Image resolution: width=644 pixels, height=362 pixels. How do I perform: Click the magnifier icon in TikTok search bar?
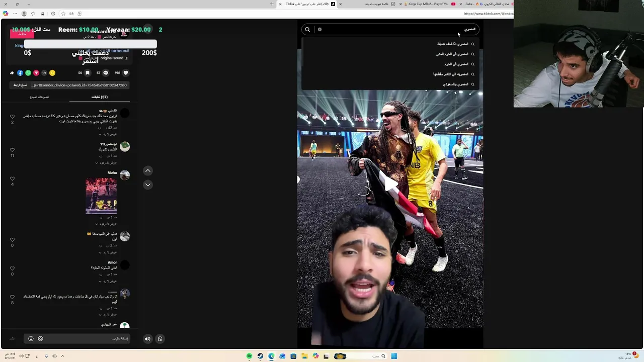307,30
